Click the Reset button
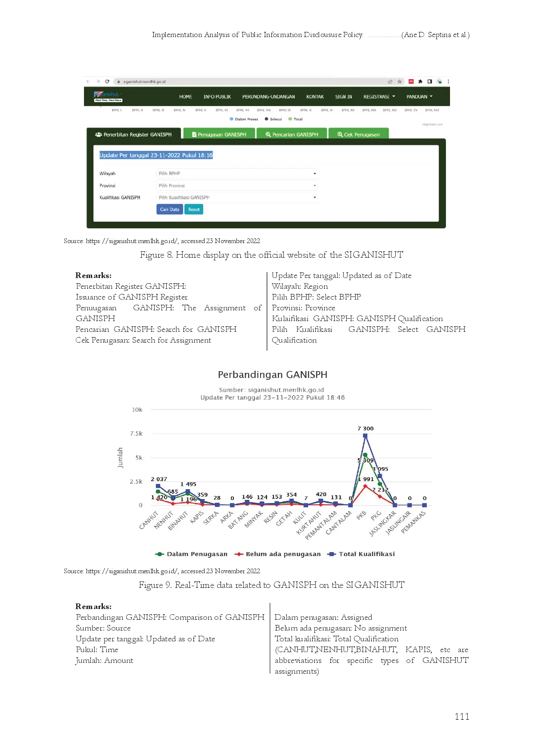The image size is (534, 756). click(194, 209)
